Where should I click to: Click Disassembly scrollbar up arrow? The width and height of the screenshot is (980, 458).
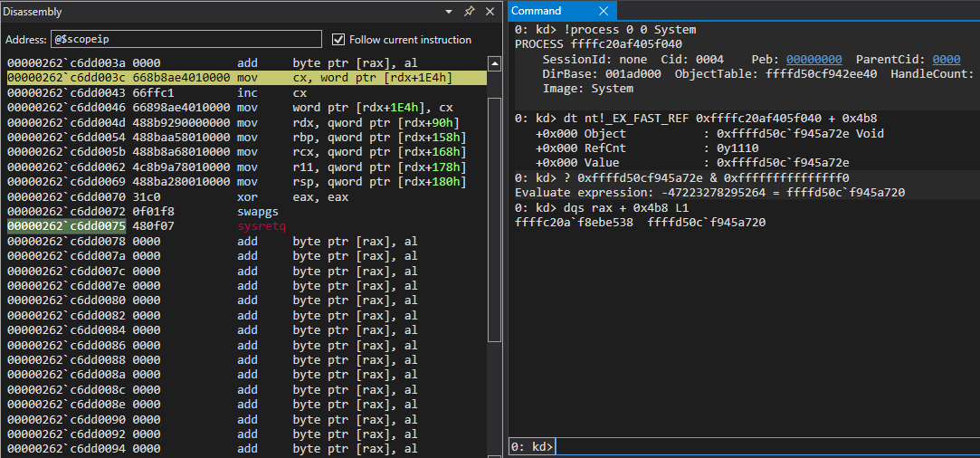click(x=494, y=63)
